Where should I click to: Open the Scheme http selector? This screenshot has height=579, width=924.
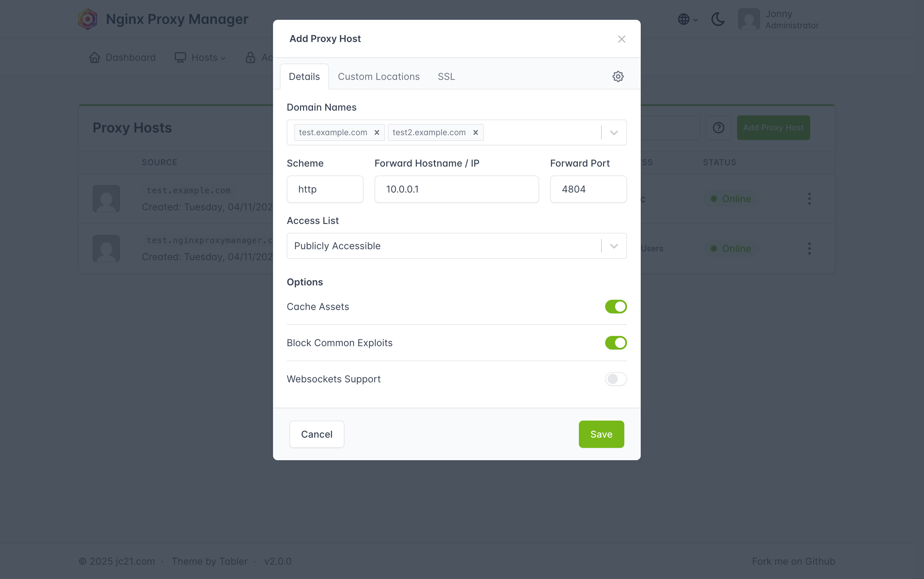(x=325, y=189)
